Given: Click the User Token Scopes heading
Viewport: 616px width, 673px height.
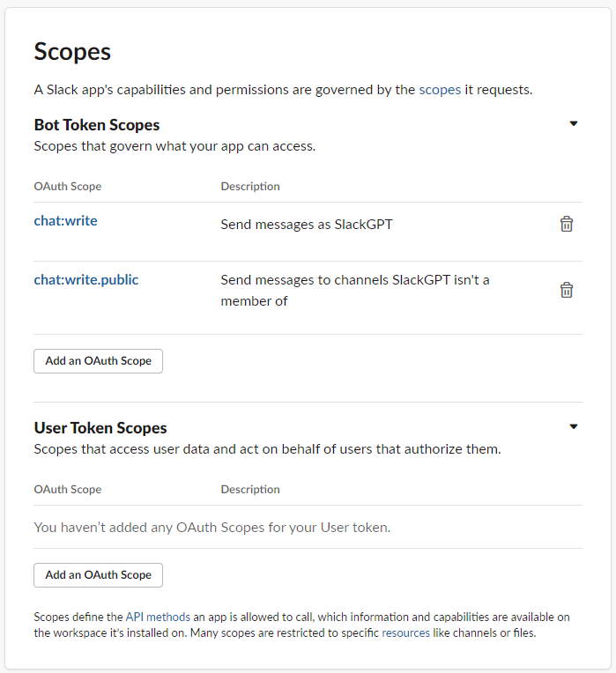Looking at the screenshot, I should click(x=100, y=428).
